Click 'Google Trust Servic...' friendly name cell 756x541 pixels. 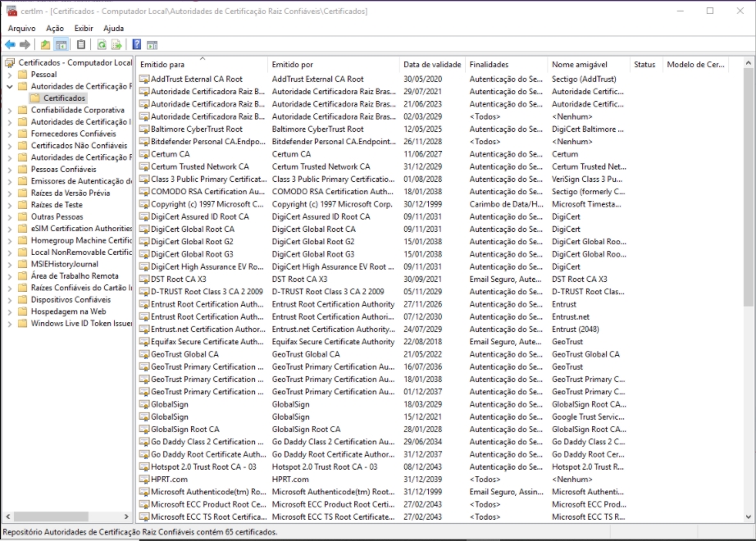point(588,416)
